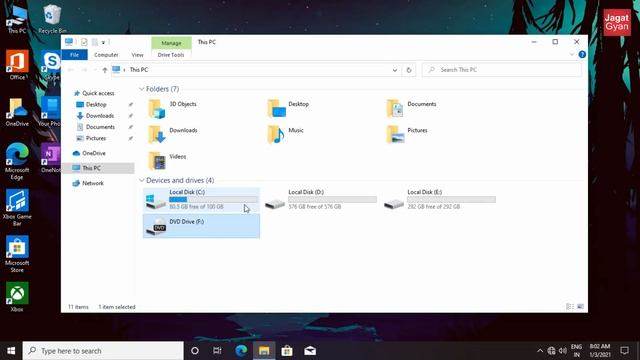Open the Office desktop shortcut
Viewport: 640px width, 360px height.
pos(17,64)
